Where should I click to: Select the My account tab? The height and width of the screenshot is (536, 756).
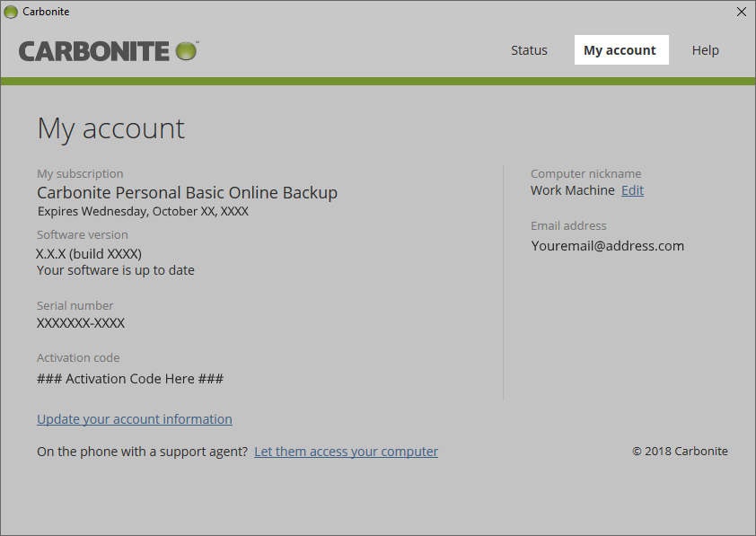621,49
